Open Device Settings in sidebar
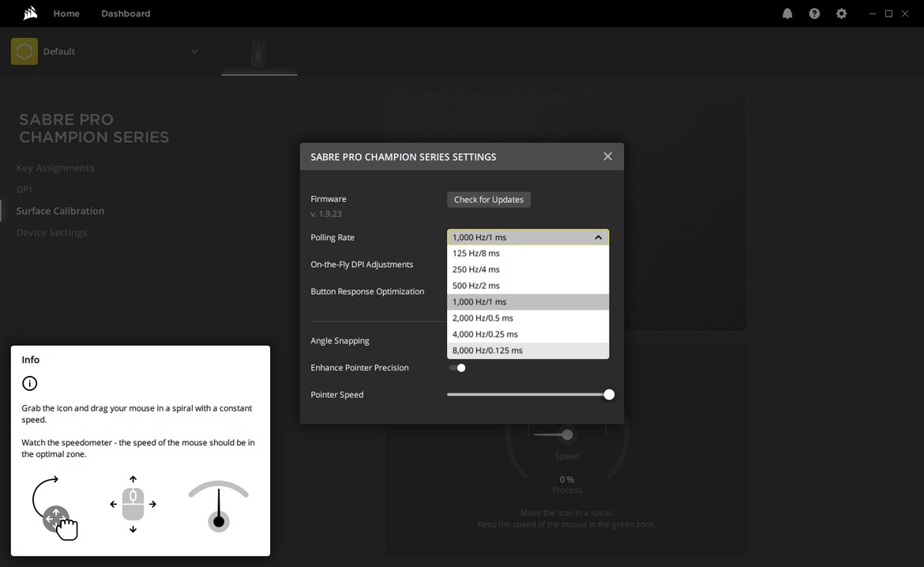 (51, 233)
